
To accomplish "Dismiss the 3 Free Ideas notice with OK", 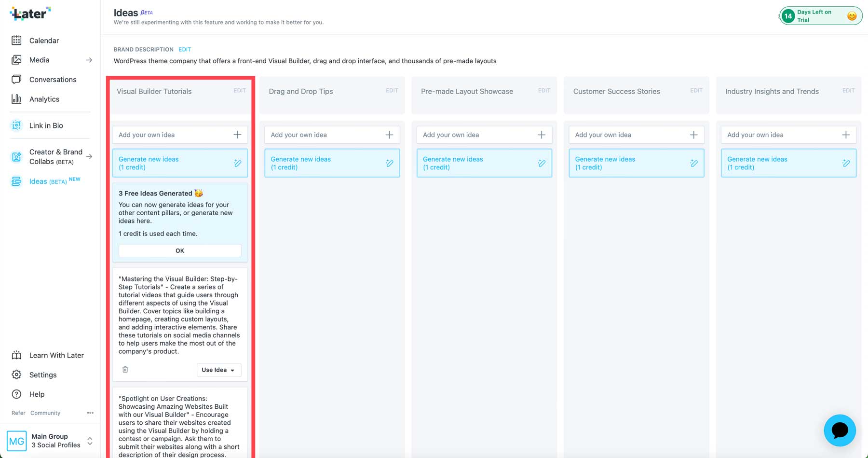I will (x=179, y=250).
